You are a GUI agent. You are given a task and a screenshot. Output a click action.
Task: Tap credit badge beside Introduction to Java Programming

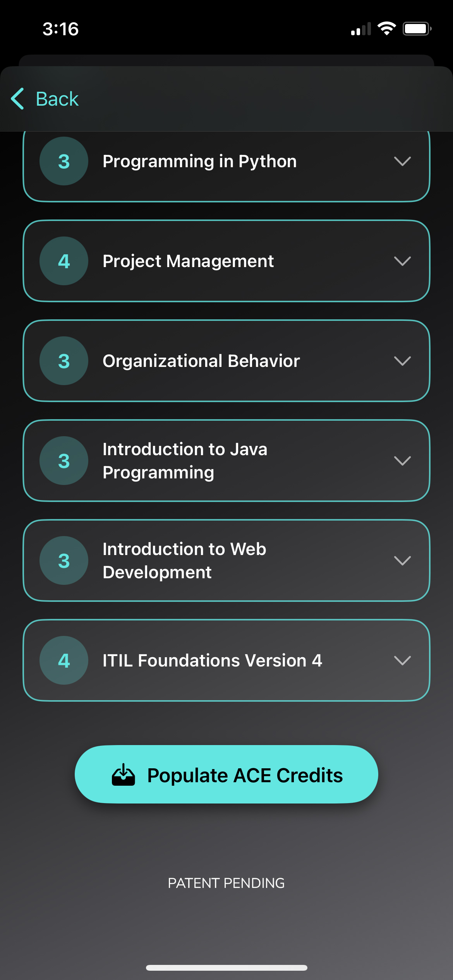point(64,461)
